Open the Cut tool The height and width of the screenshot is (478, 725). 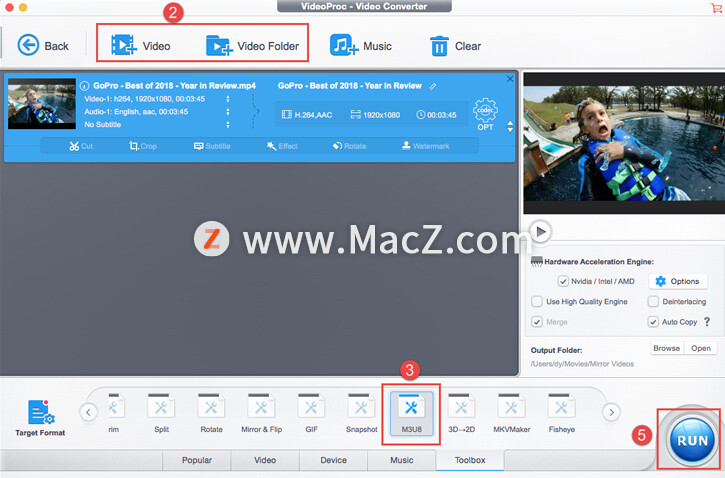[81, 146]
